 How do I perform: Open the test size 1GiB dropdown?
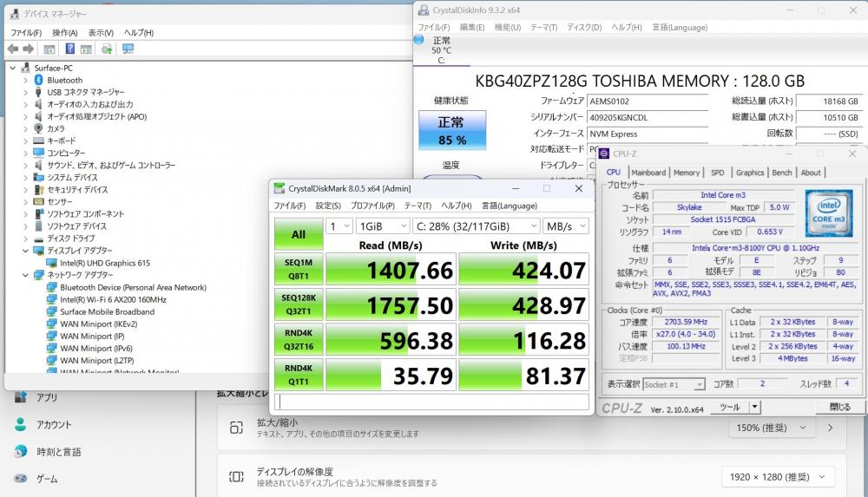coord(383,226)
